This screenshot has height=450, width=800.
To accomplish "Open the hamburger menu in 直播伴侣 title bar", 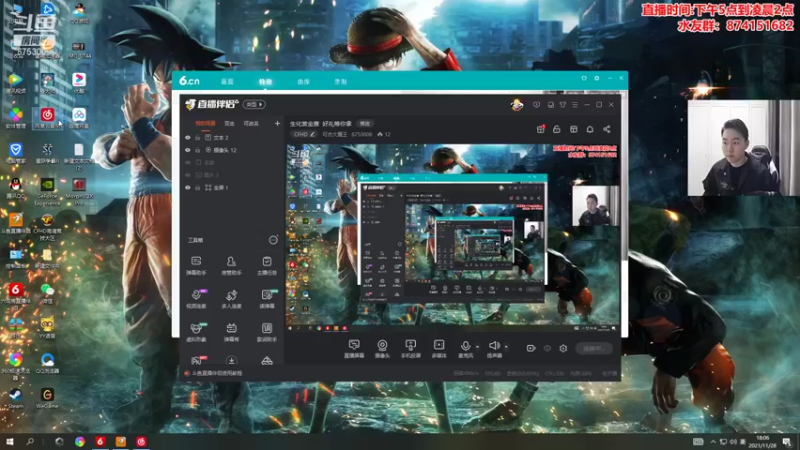I will point(575,105).
